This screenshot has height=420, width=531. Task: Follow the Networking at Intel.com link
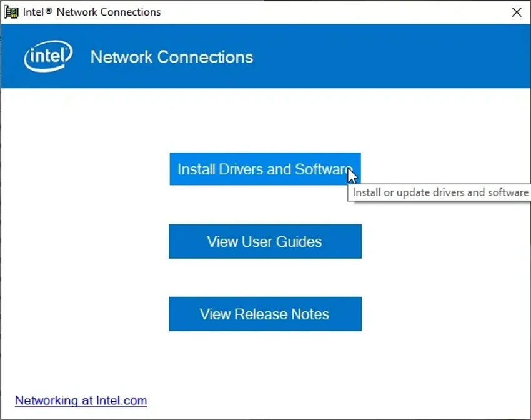point(81,401)
